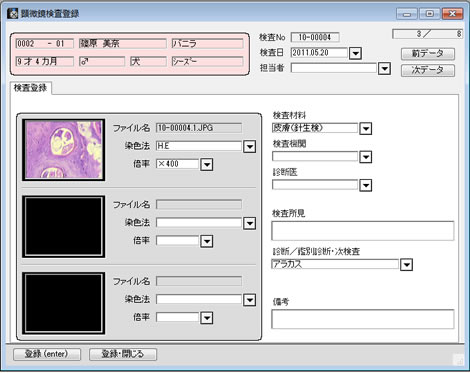Image resolution: width=470 pixels, height=373 pixels.
Task: Click the second empty black image slot
Action: click(x=64, y=227)
